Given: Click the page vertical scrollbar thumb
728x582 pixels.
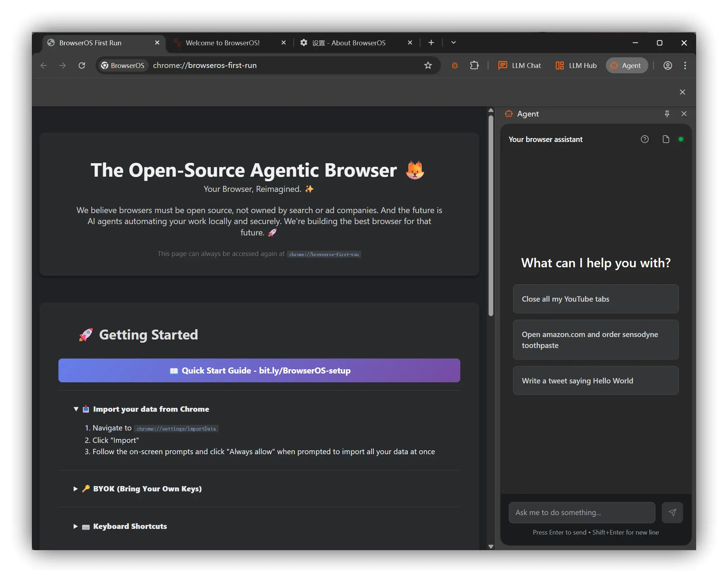Looking at the screenshot, I should (x=491, y=216).
